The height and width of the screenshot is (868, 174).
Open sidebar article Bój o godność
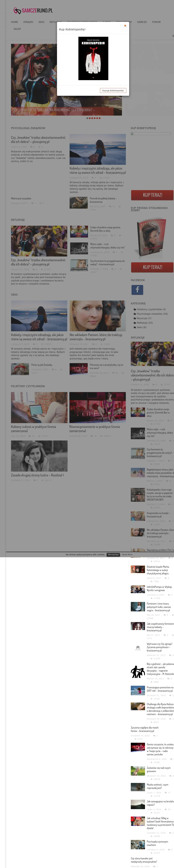160,669
